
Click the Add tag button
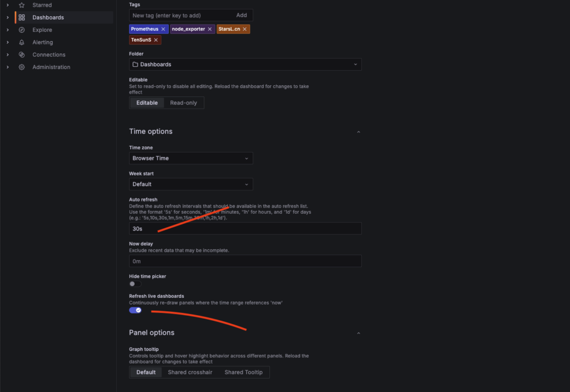coord(241,16)
